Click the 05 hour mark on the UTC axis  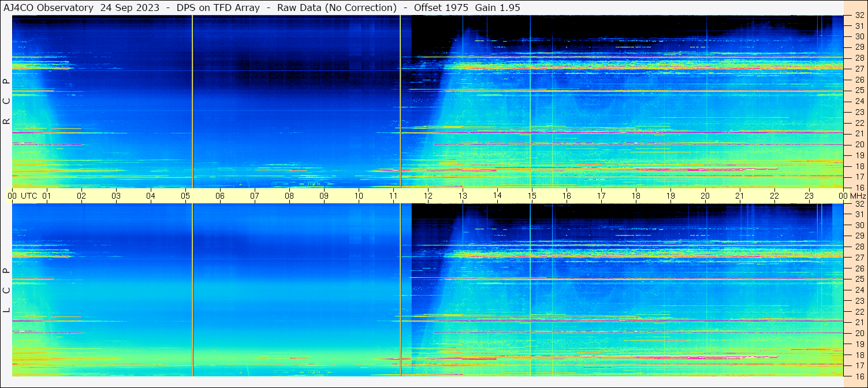coord(185,196)
